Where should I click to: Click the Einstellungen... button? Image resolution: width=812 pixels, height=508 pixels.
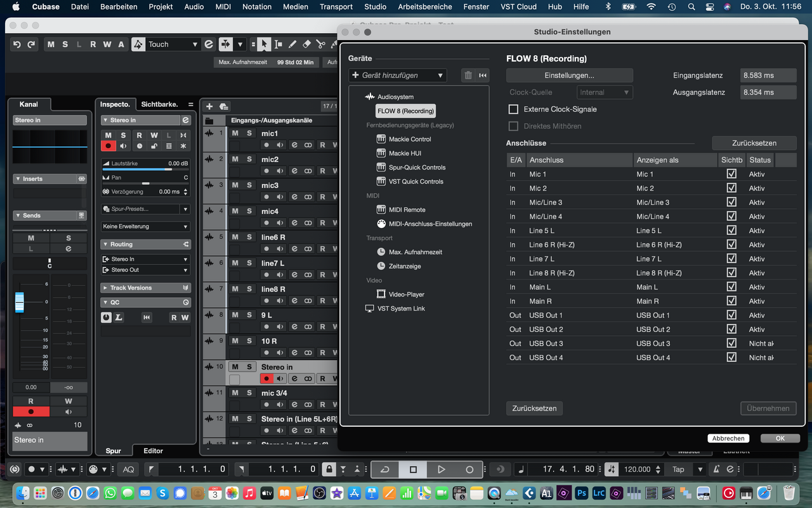click(570, 76)
